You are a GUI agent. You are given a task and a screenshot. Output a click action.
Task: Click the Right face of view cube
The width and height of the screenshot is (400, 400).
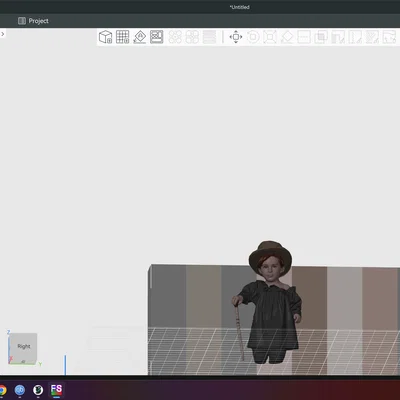tap(23, 347)
